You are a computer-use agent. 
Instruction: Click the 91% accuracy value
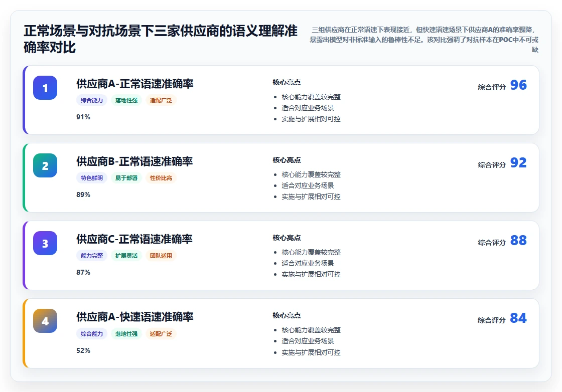coord(83,117)
